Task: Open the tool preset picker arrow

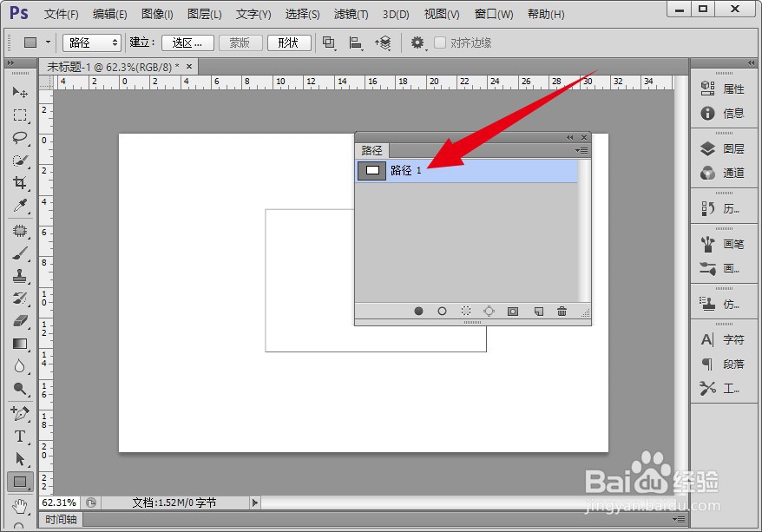Action: [x=48, y=43]
